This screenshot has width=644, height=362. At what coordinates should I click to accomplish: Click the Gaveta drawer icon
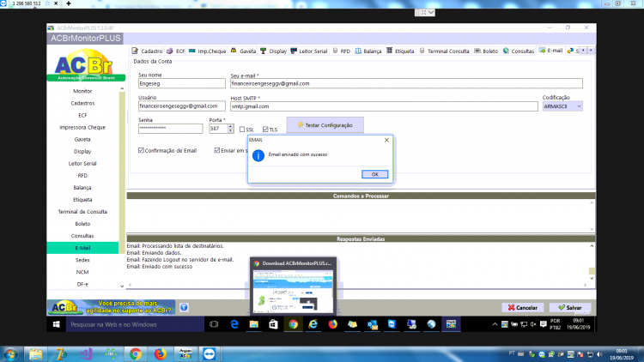pos(234,51)
